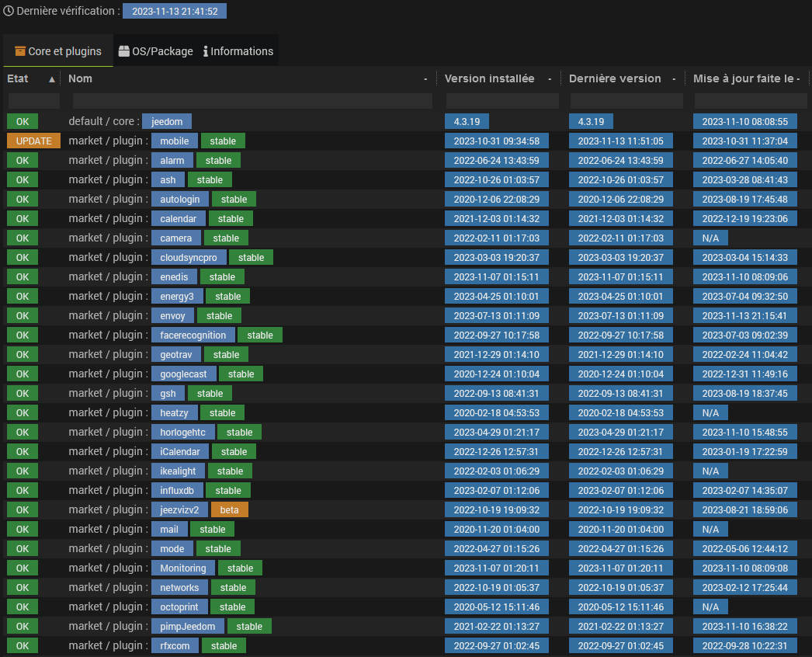
Task: Sort by Version installée column header
Action: [x=488, y=78]
